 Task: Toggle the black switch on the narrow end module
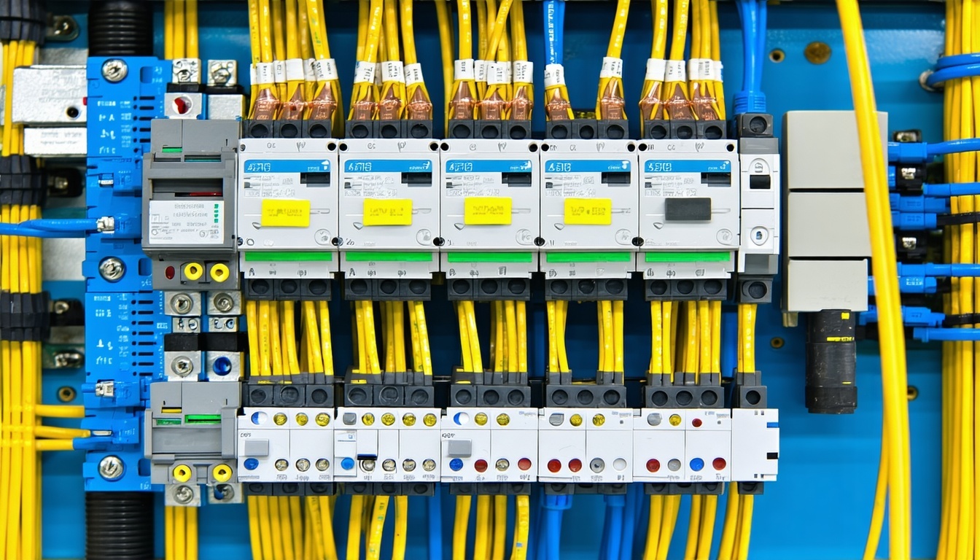760,182
